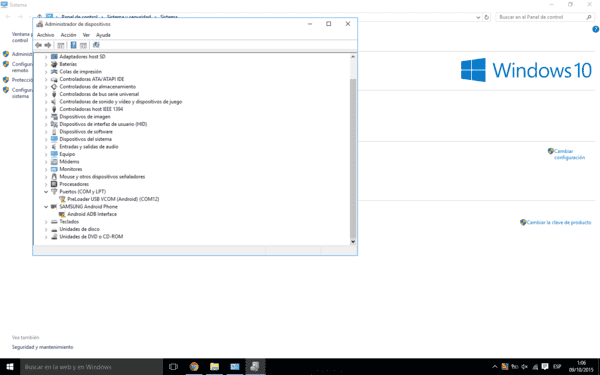Select PreLoader USB VCOM (Android) (COM12)

click(x=113, y=199)
